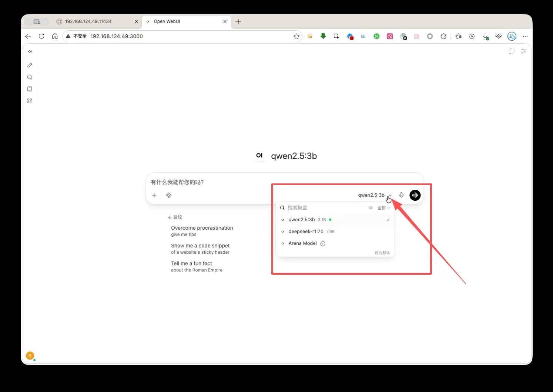This screenshot has height=392, width=553.
Task: Select the qwen2.5:3b model in the list
Action: (x=335, y=220)
